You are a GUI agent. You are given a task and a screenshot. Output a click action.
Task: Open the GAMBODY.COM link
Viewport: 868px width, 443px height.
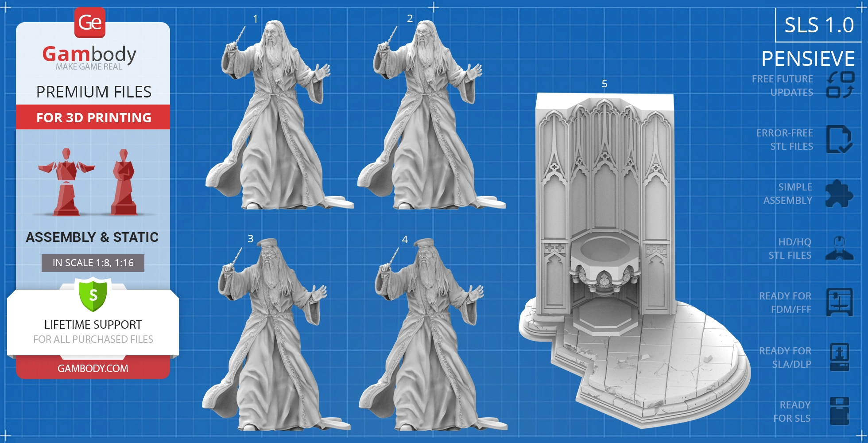(x=93, y=368)
